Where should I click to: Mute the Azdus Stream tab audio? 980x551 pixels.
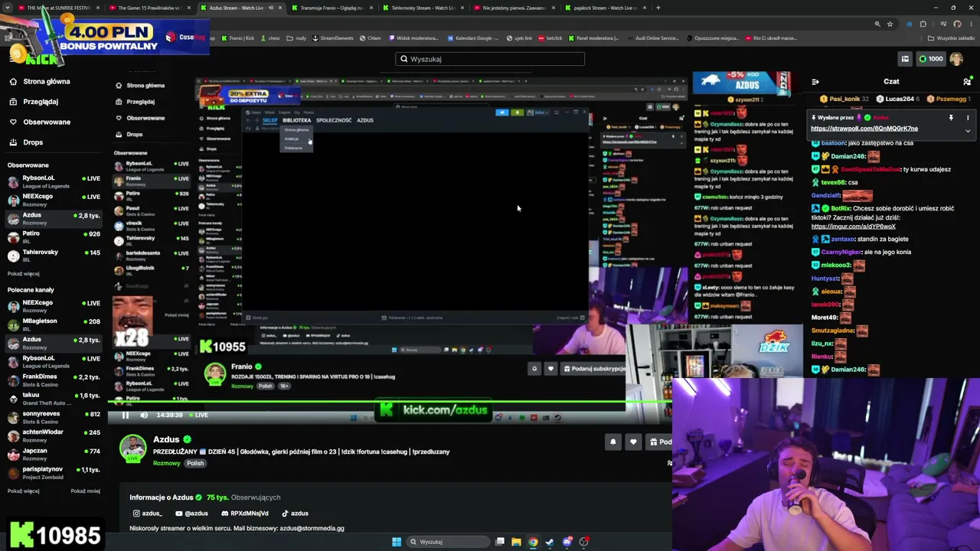click(x=270, y=8)
